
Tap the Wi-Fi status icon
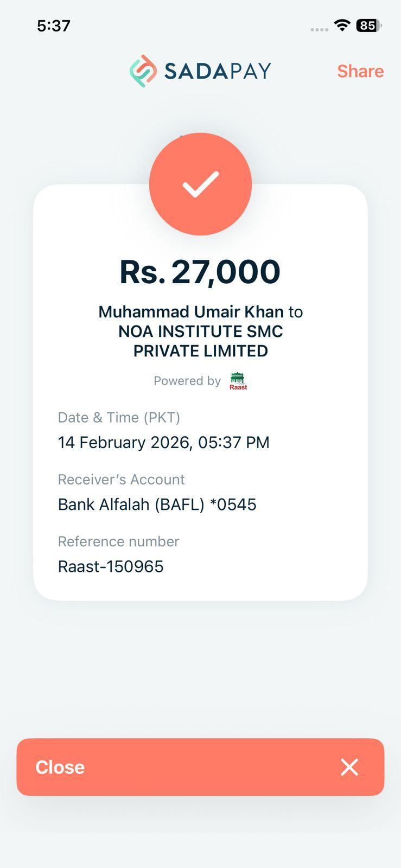(342, 25)
